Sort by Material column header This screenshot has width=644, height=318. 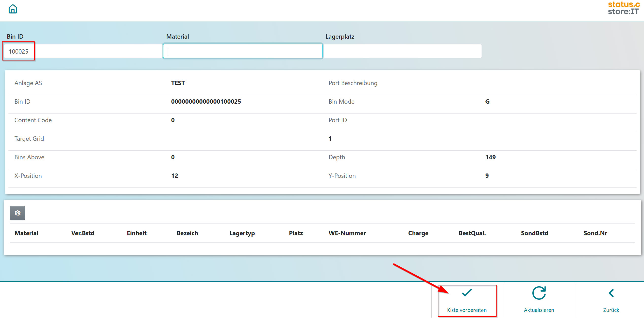26,233
